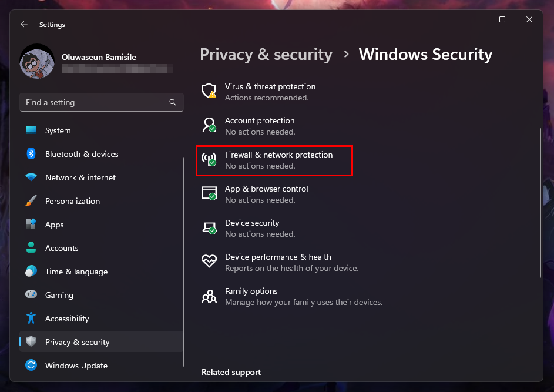Click the Personalization paintbrush icon
554x392 pixels.
pos(31,200)
